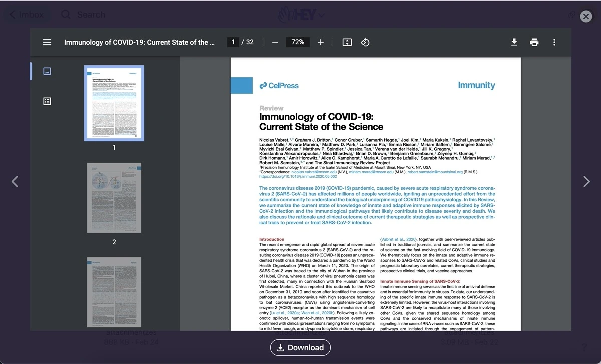This screenshot has height=364, width=601.
Task: Select page 1 thumbnail
Action: pos(114,103)
